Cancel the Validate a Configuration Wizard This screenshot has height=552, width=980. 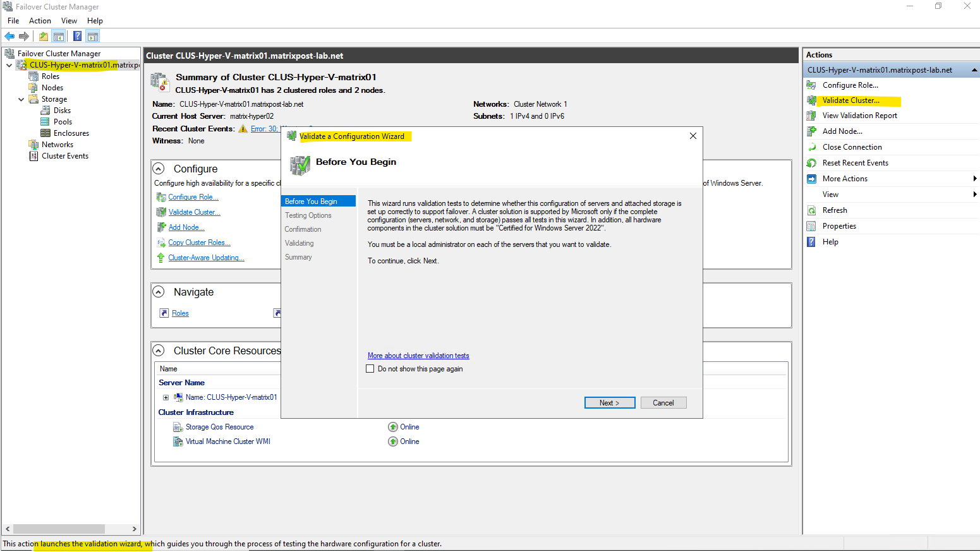point(663,403)
